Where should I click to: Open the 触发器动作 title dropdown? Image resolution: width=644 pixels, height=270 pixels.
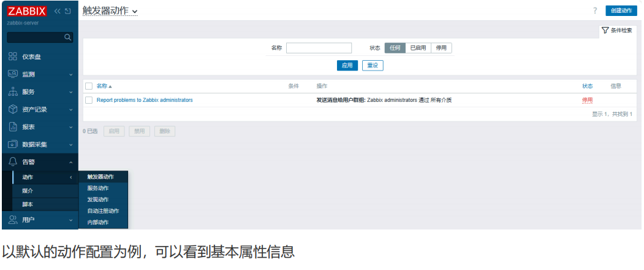coord(110,10)
